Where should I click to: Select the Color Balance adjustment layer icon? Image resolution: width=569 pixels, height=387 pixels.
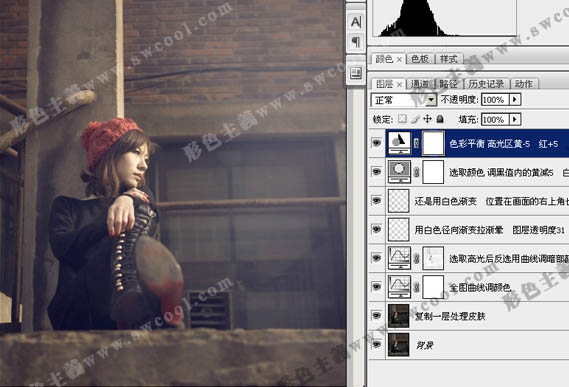[399, 143]
